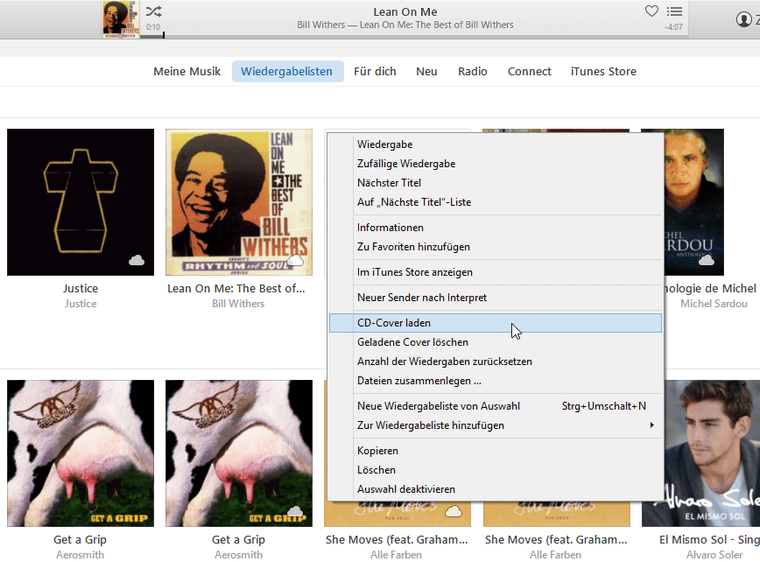Click cloud icon on second Get a Grip album
Viewport: 760px width, 562px height.
pyautogui.click(x=295, y=511)
